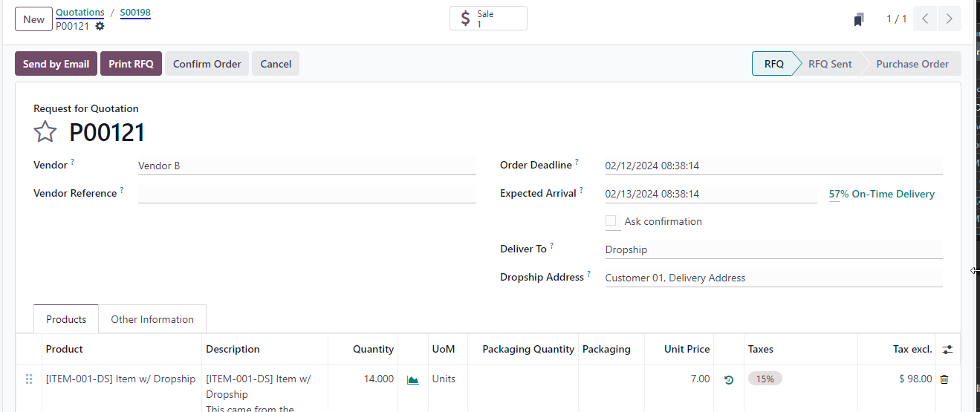
Task: Open the Dropship Address dropdown field
Action: tap(773, 278)
